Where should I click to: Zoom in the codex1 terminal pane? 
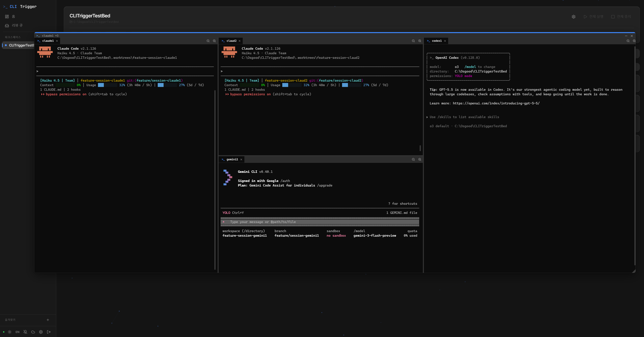pos(634,41)
